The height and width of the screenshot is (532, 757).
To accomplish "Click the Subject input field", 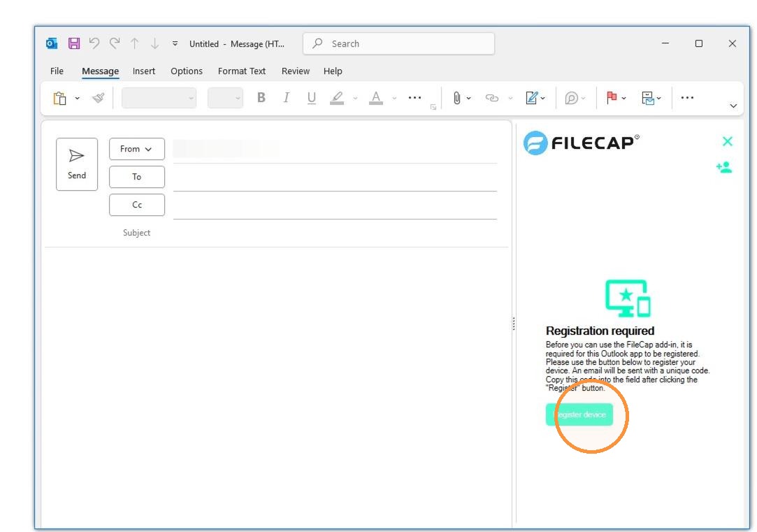I will tap(333, 233).
